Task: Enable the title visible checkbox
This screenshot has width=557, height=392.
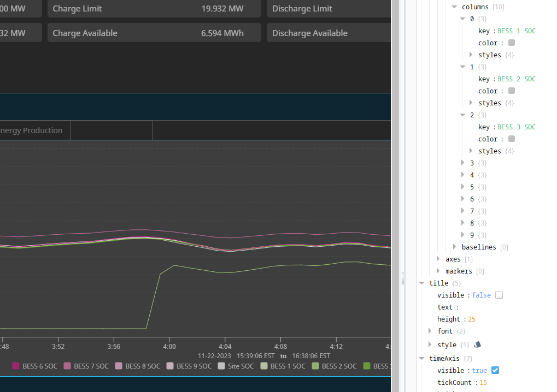Action: [x=499, y=295]
